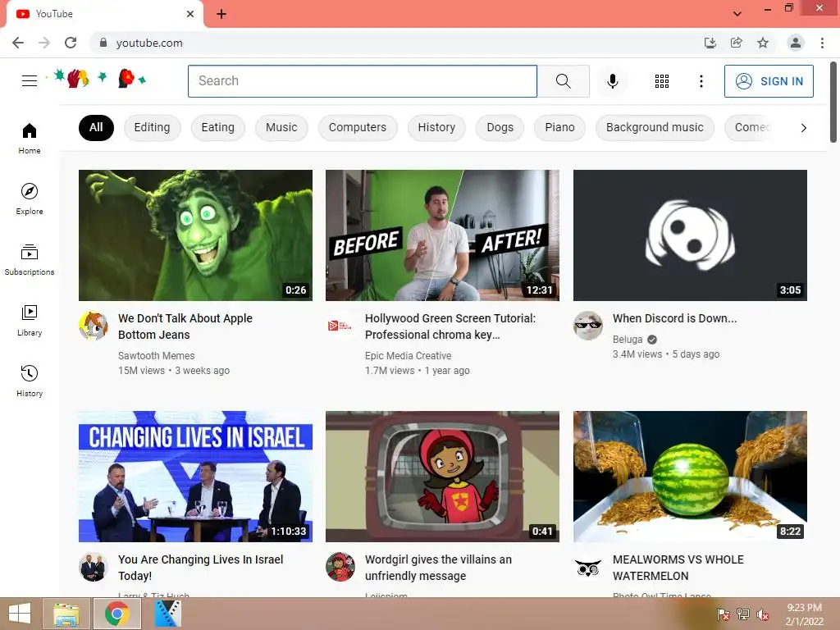Select the Eating filter chip
The height and width of the screenshot is (630, 840).
point(218,127)
